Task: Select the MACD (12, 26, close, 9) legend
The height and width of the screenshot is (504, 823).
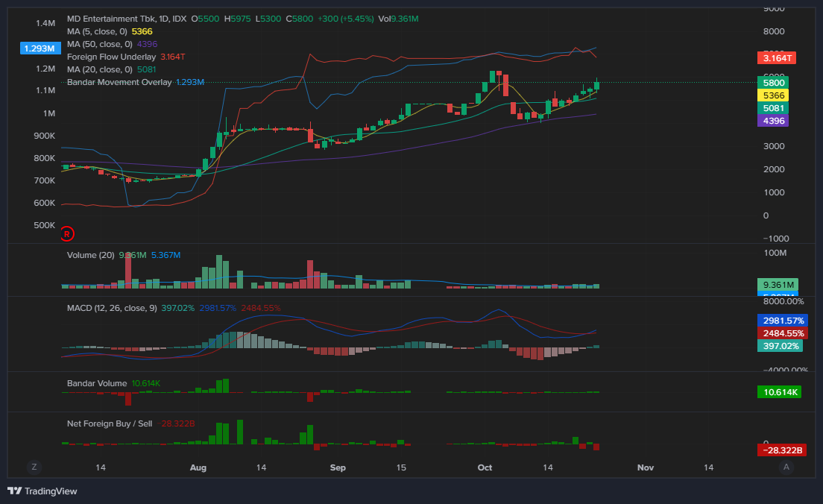Action: point(112,308)
